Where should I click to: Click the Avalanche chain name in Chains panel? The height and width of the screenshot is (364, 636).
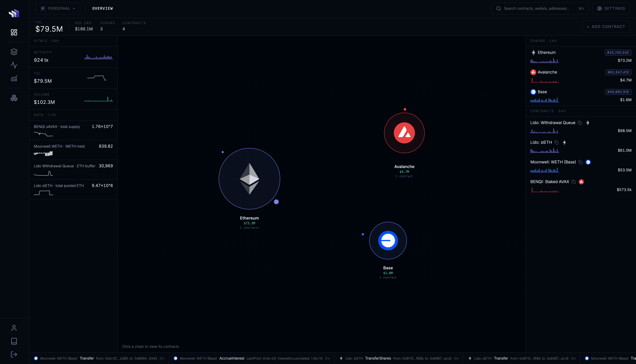click(x=547, y=72)
